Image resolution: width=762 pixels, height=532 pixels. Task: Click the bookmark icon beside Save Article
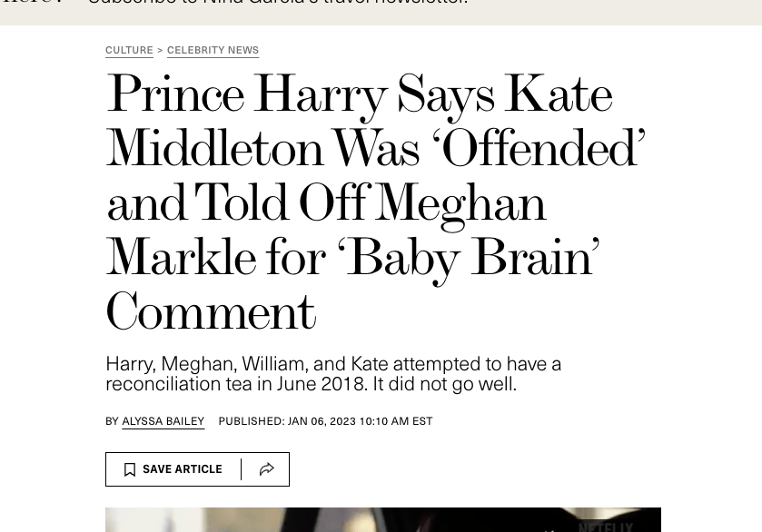[x=130, y=469]
